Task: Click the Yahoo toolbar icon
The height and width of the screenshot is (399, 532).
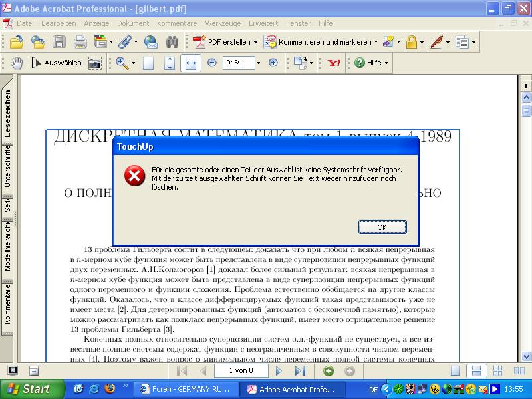Action: point(334,63)
